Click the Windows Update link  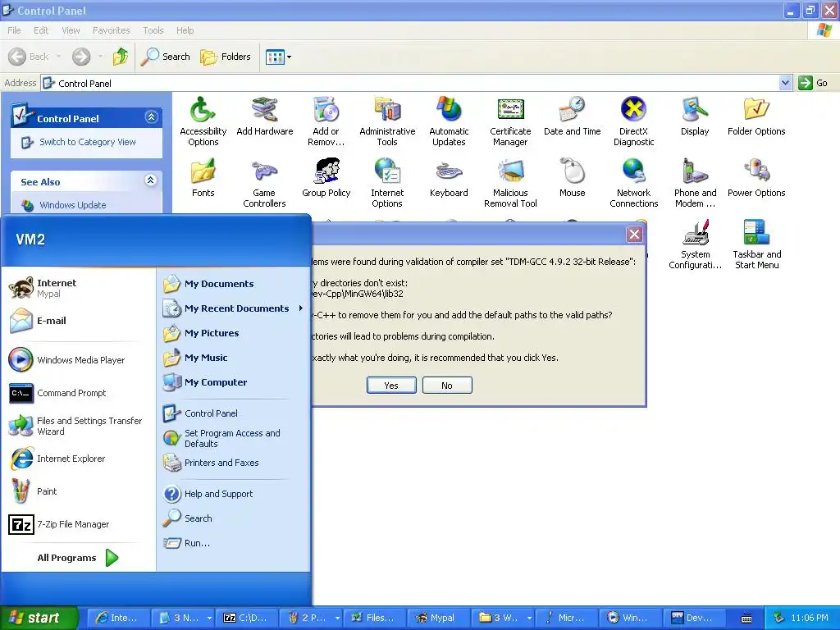(72, 205)
